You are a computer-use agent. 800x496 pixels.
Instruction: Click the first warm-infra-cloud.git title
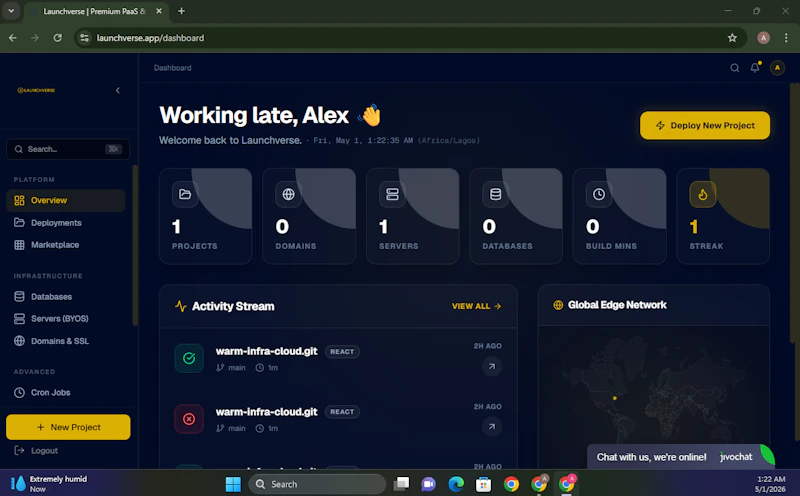coord(266,351)
